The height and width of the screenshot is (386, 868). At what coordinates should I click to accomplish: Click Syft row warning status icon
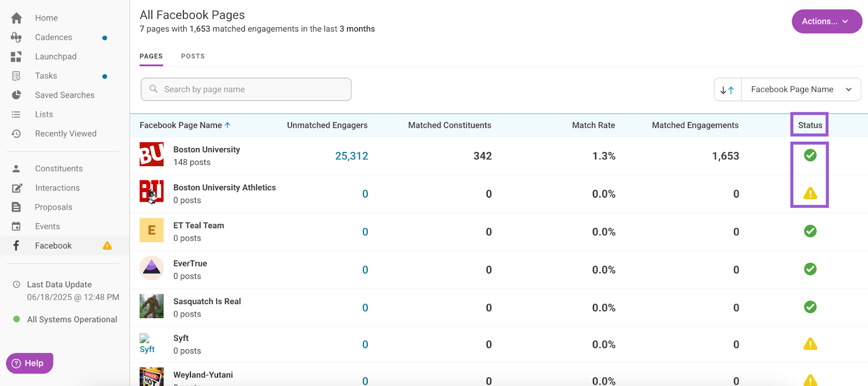(810, 344)
